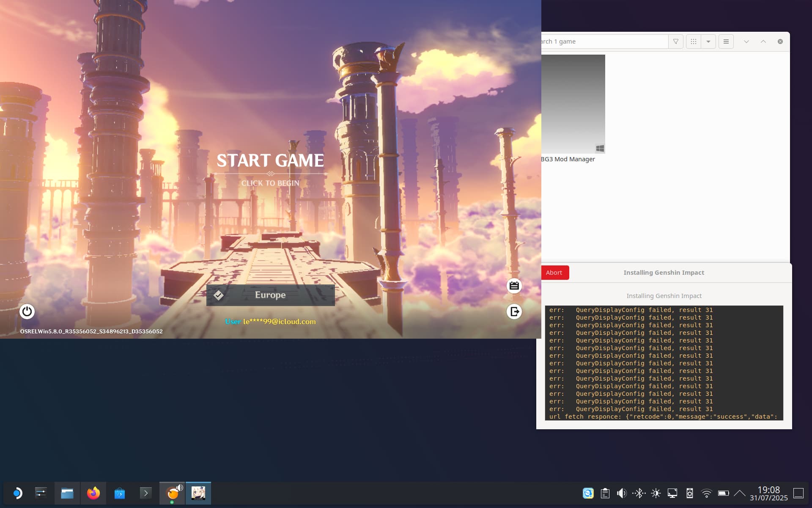Switch to Genshin Impact taskbar window

(x=198, y=493)
